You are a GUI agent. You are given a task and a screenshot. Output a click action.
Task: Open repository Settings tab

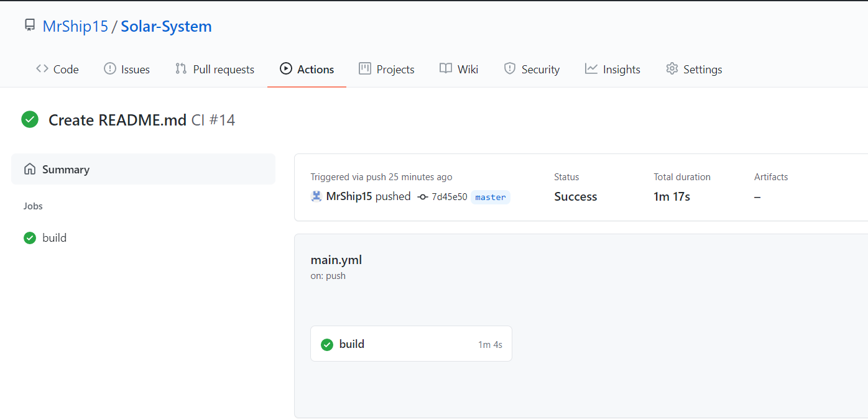click(694, 69)
